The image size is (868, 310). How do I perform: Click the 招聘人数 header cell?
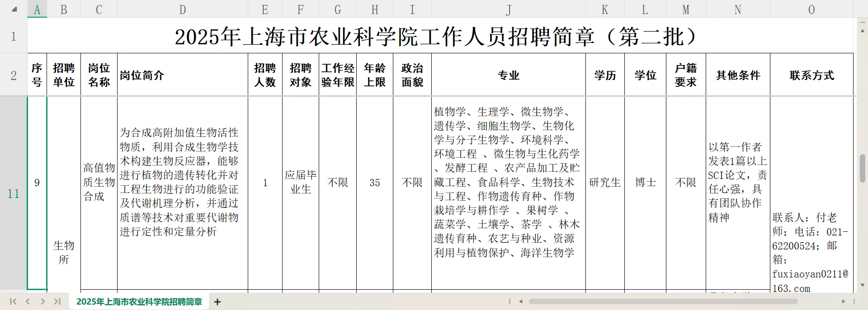click(x=265, y=75)
